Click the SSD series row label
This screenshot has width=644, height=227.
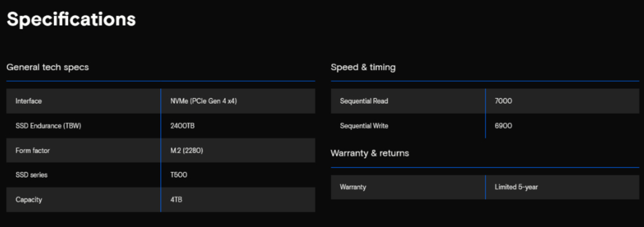31,175
